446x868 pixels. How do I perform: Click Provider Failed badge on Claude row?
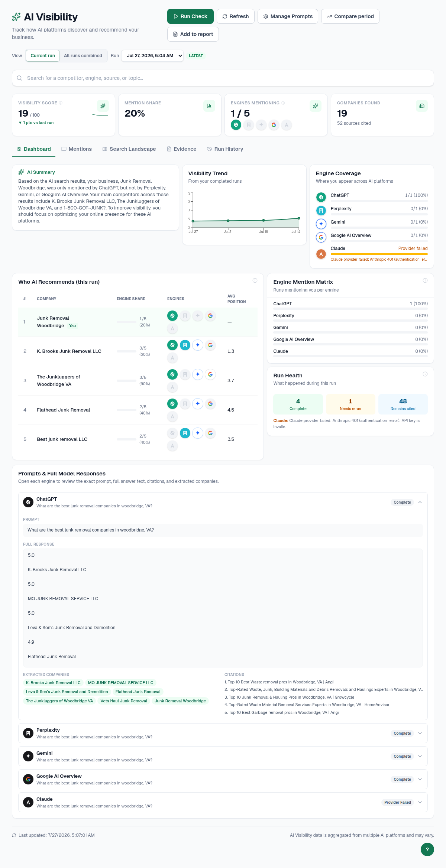(x=398, y=802)
